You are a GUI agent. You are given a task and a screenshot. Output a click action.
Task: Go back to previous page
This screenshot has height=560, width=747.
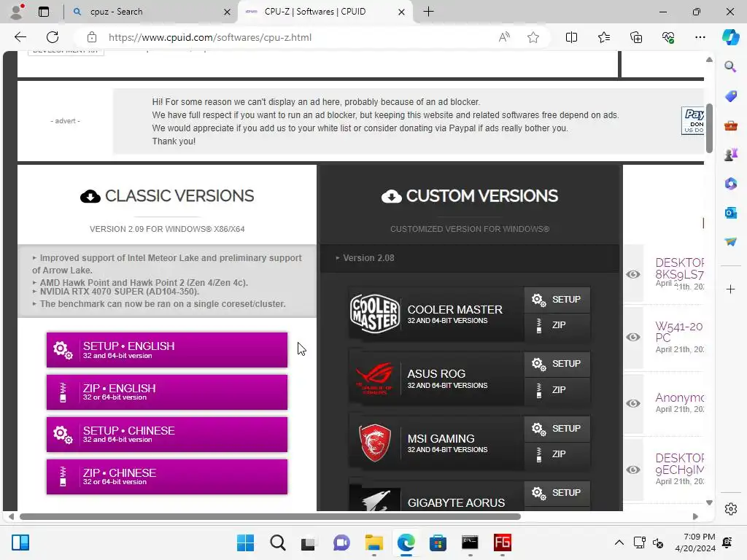pos(20,37)
